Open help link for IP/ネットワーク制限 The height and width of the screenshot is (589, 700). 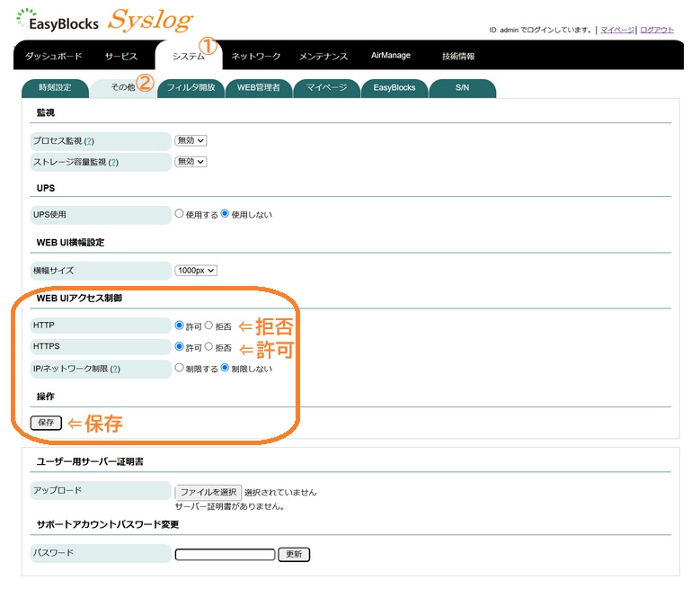click(116, 369)
